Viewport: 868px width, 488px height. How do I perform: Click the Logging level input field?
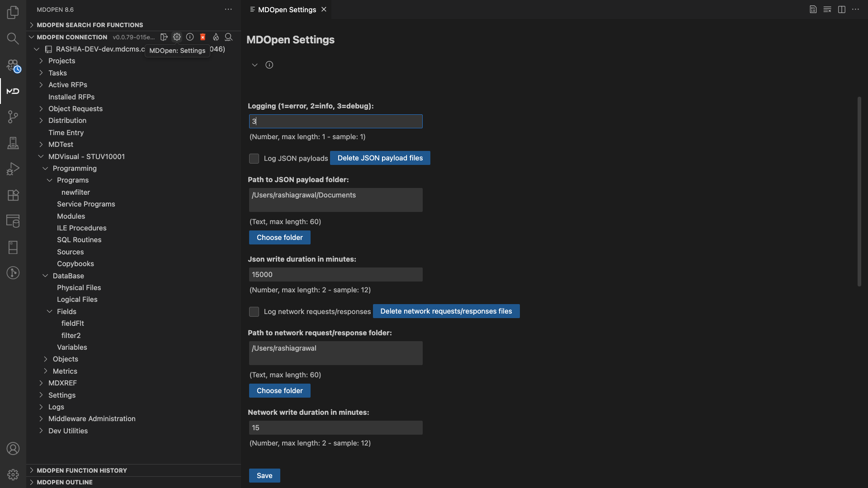pos(335,121)
